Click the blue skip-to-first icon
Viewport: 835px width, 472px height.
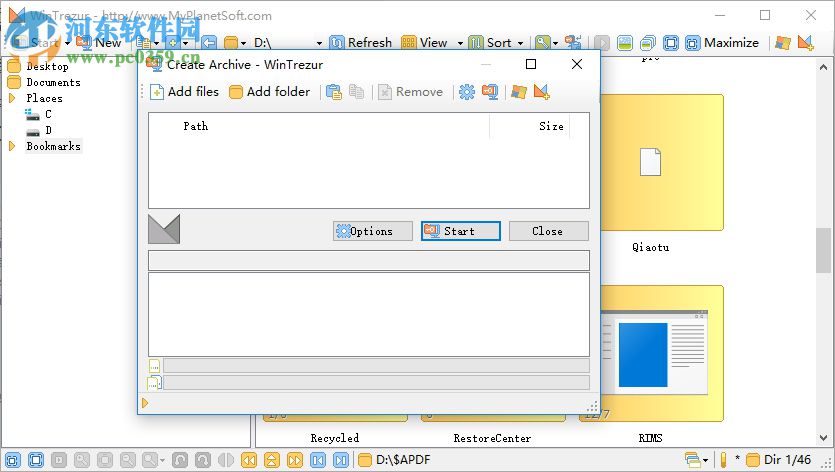(x=318, y=460)
